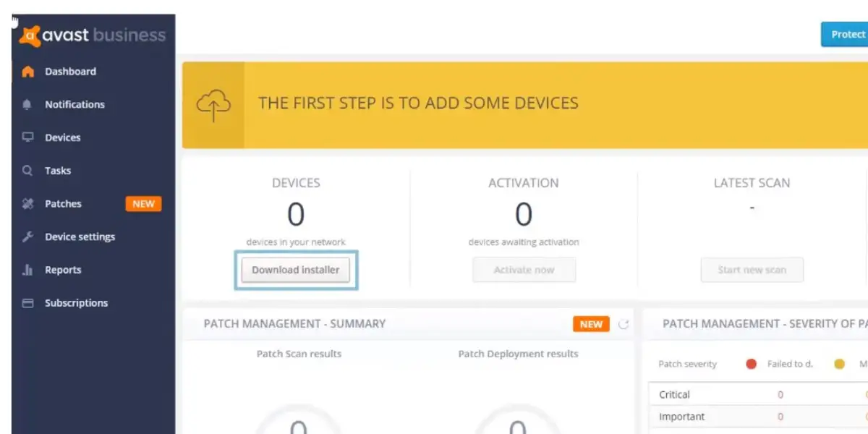Click the "Important" severity row label
This screenshot has width=868, height=434.
(x=681, y=417)
